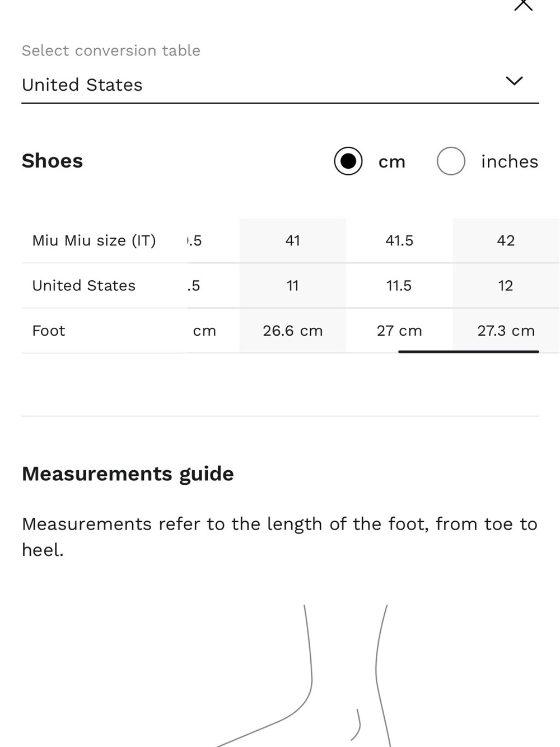The height and width of the screenshot is (747, 560).
Task: Click the cm unit label
Action: coord(392,162)
